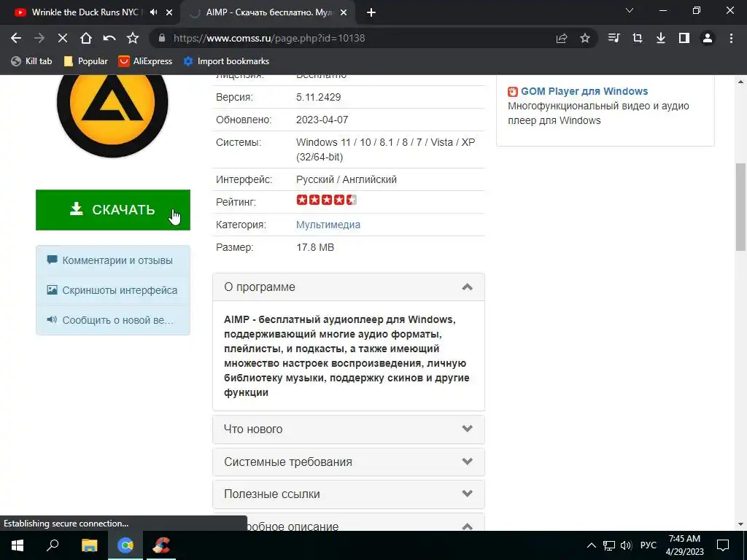Go back to the previous page
This screenshot has width=747, height=560.
click(x=16, y=38)
